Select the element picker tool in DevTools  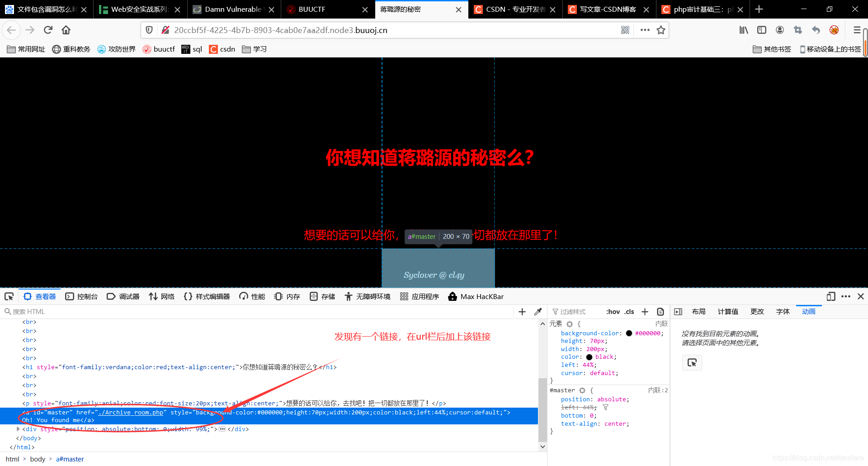click(9, 296)
